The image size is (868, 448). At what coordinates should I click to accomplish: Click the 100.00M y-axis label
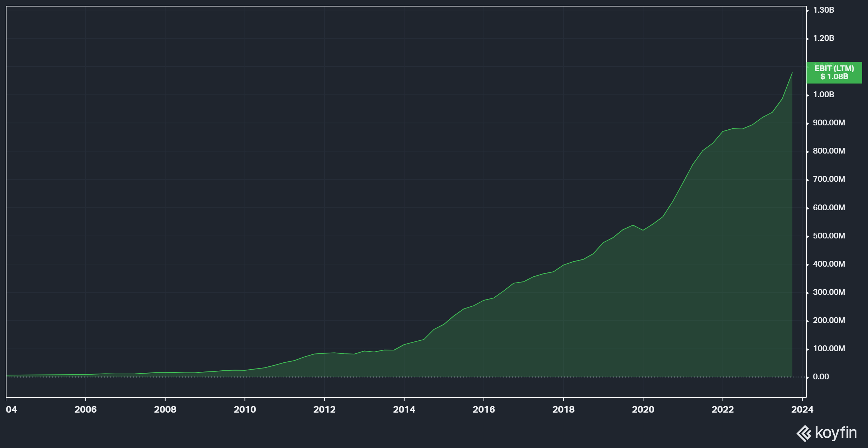pyautogui.click(x=829, y=349)
